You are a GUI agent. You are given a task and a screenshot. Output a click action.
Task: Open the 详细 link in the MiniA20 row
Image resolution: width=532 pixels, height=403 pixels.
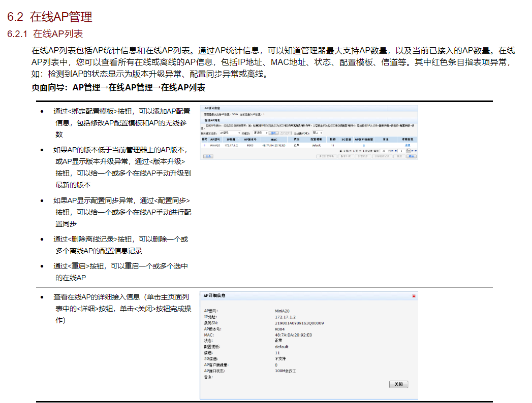pyautogui.click(x=408, y=145)
